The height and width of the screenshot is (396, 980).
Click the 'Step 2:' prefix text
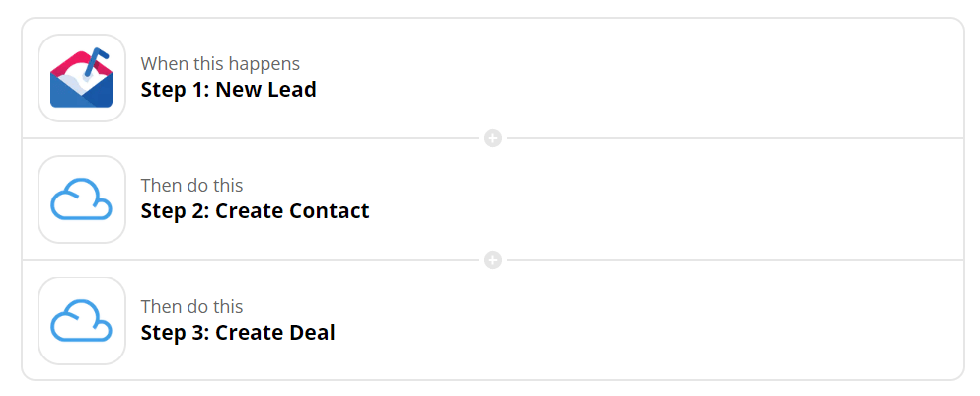[175, 211]
